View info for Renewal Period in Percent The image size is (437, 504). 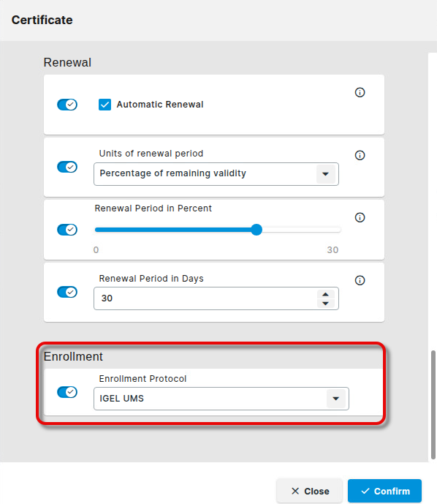(x=360, y=217)
